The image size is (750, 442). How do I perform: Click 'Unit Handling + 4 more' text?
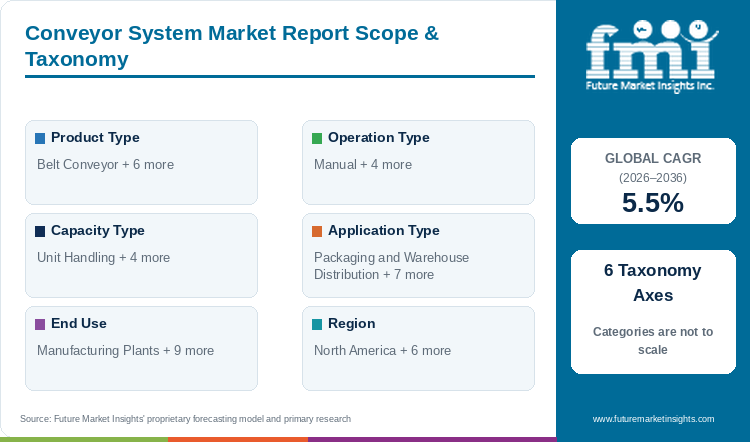click(x=104, y=257)
